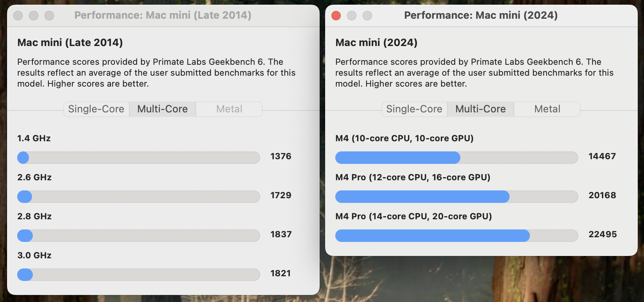This screenshot has width=644, height=302.
Task: Click the "Performance: Mac mini (Late 2014)" title bar
Action: pyautogui.click(x=163, y=16)
